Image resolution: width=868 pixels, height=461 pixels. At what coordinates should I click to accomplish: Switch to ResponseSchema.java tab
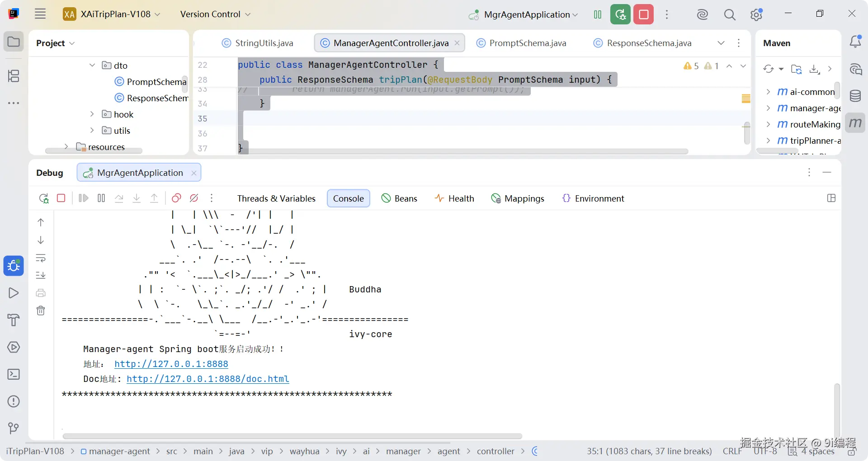coord(642,43)
